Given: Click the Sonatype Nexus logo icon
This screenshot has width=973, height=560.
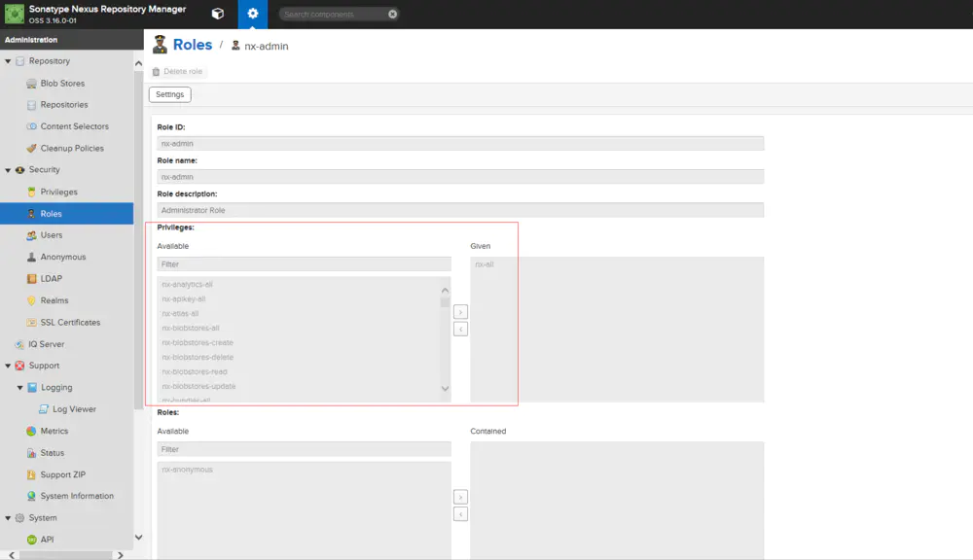Looking at the screenshot, I should 15,14.
